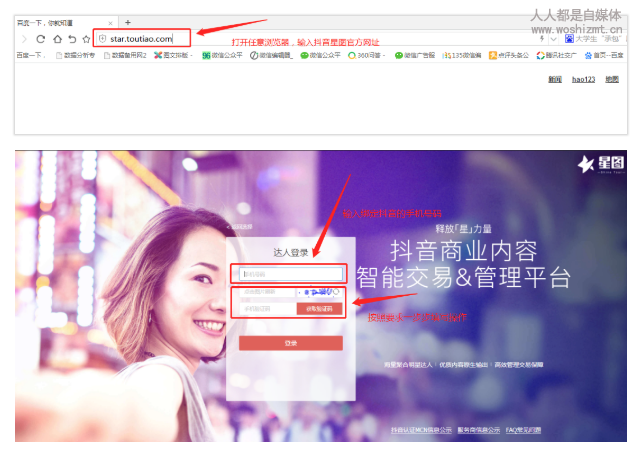Click the star.toutiao.com address bar
Viewport: 638px width, 452px height.
click(142, 39)
